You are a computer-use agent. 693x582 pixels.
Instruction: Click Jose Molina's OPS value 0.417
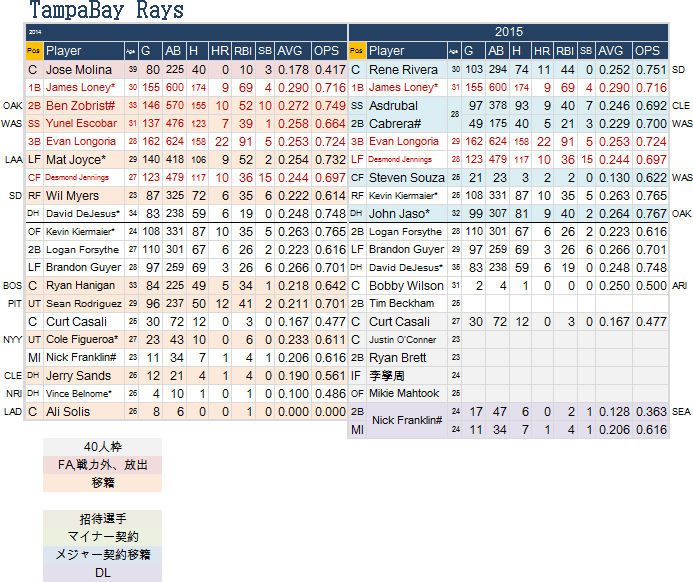pos(330,70)
